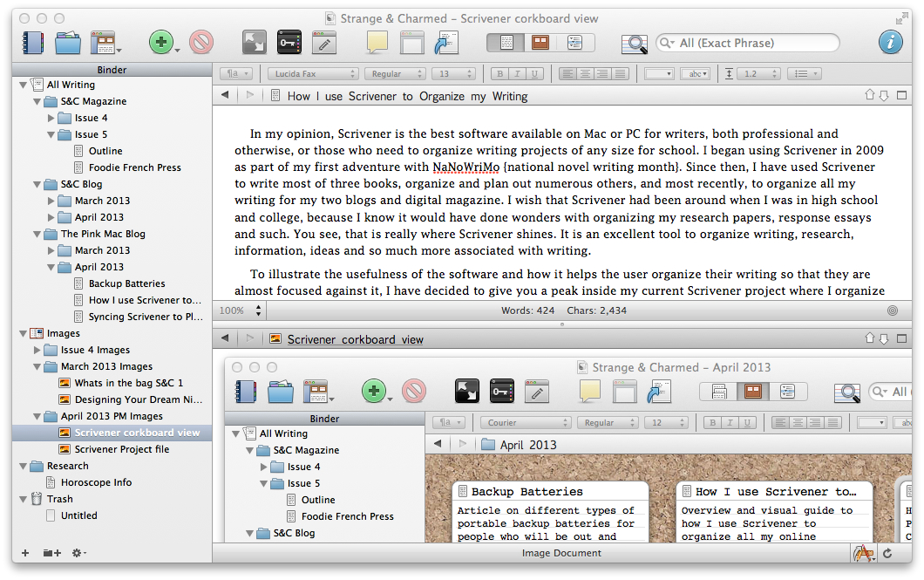Open Binder gear action menu

tap(78, 553)
